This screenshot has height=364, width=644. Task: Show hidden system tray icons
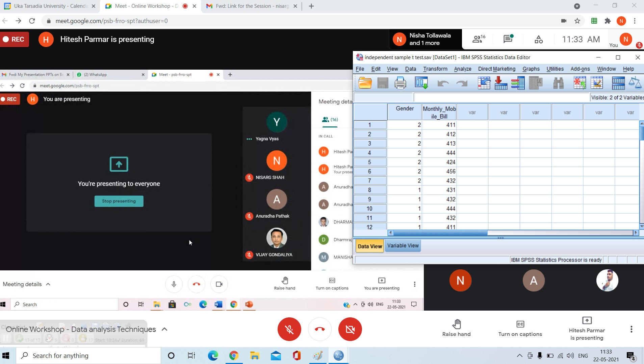[519, 356]
